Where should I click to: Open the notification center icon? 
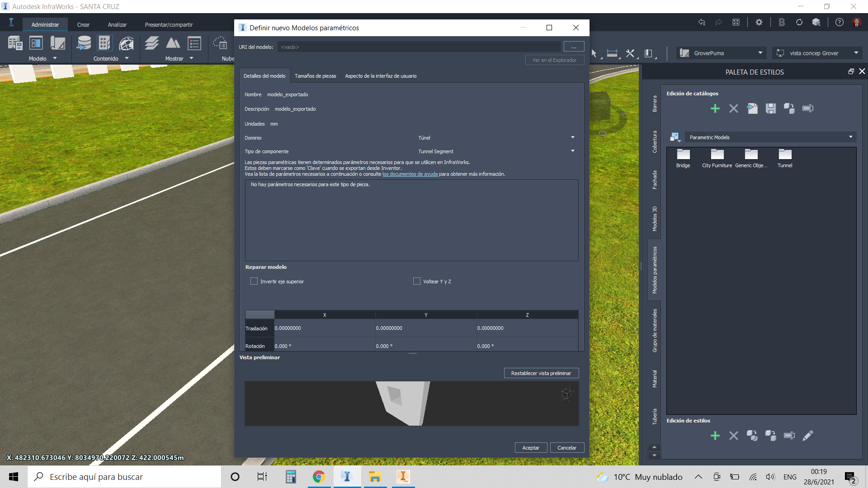[850, 477]
